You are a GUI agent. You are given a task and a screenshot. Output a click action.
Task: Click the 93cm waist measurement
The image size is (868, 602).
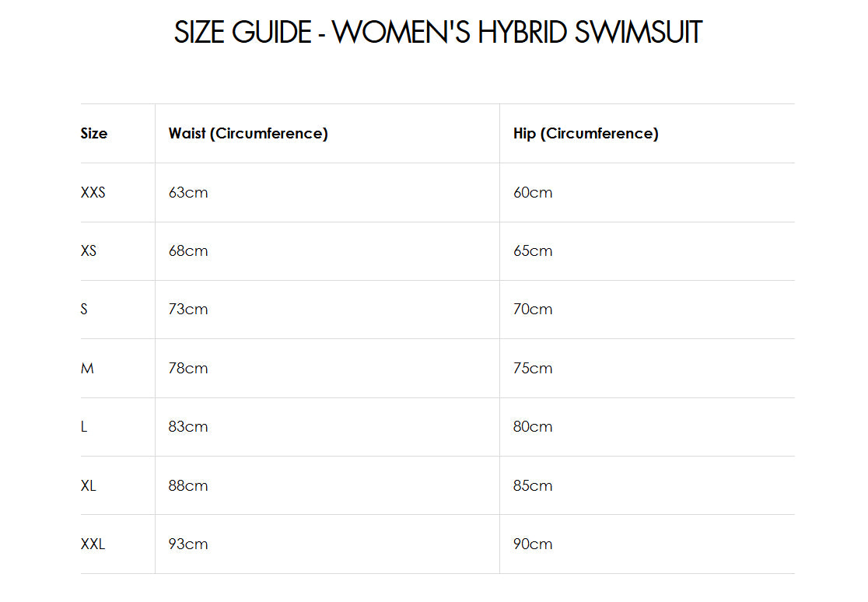[x=188, y=544]
